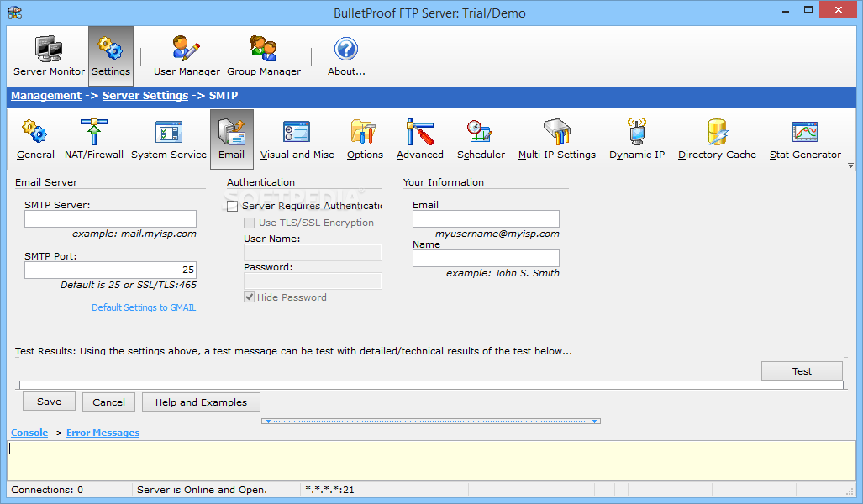The height and width of the screenshot is (504, 863).
Task: Open the Options settings icon
Action: click(365, 139)
